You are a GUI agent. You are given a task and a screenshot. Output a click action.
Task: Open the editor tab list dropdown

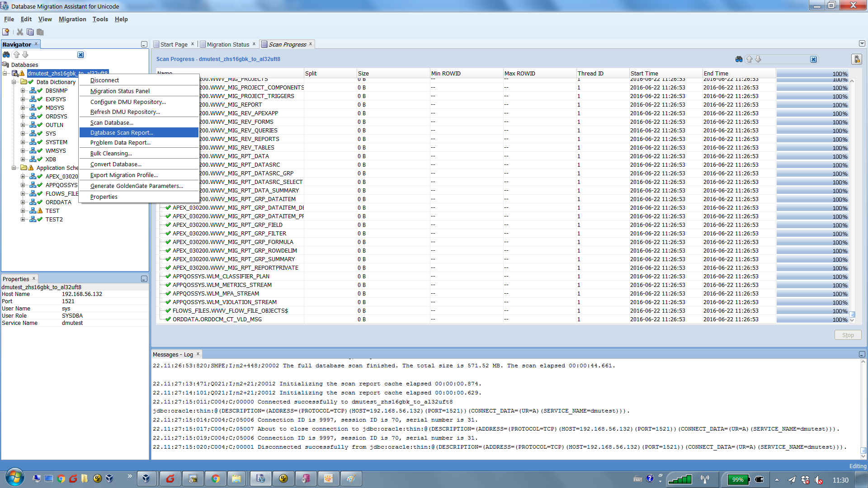tap(862, 44)
